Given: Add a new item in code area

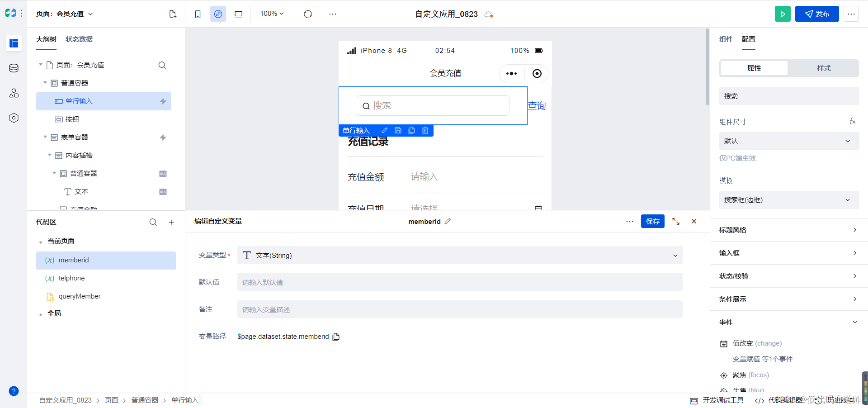Looking at the screenshot, I should tap(171, 222).
